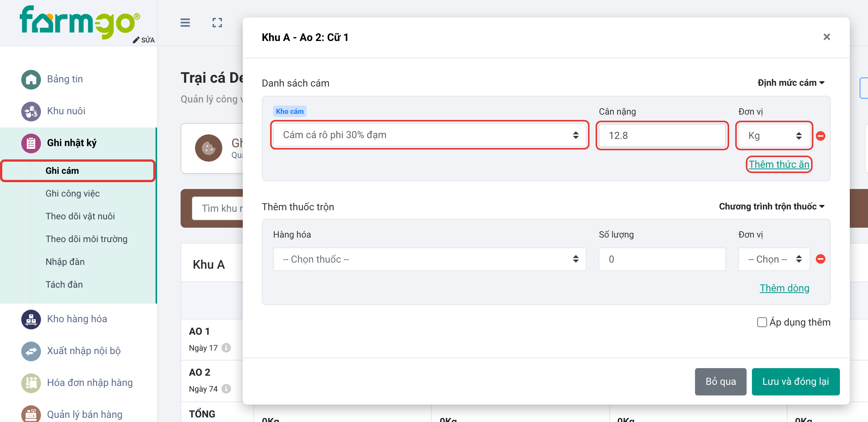This screenshot has width=868, height=422.
Task: Remove the Cám cá rô phi feed row
Action: point(821,136)
